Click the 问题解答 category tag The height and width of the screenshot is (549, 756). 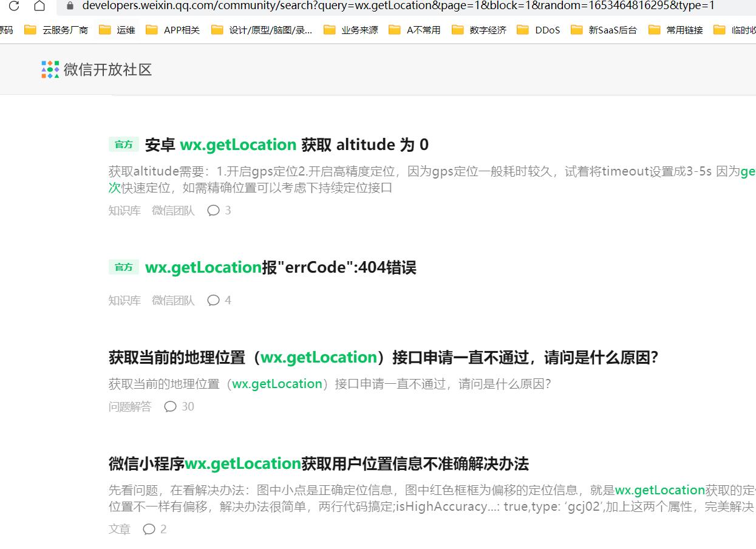click(x=130, y=406)
